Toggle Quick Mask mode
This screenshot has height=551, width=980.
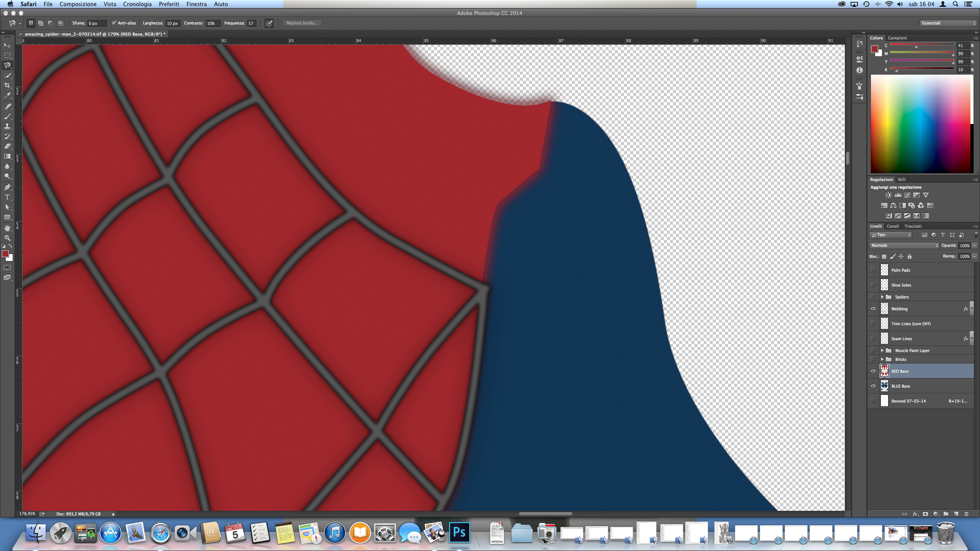[7, 267]
